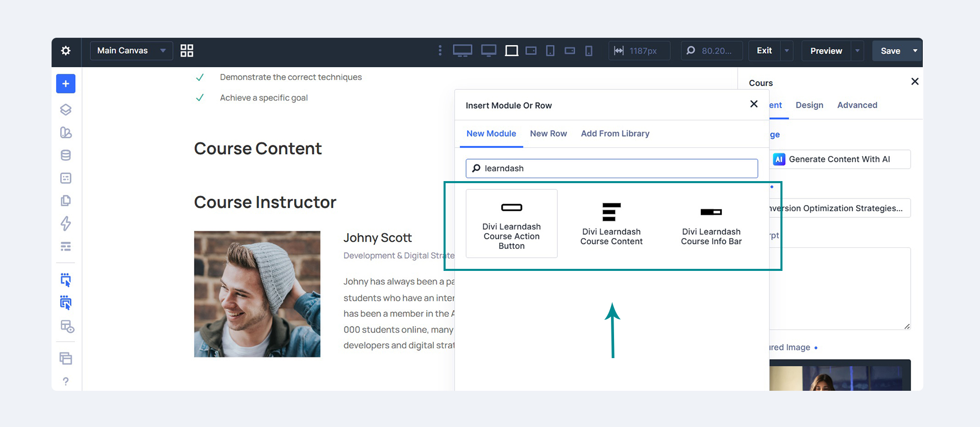Click the learndash module search field
This screenshot has width=980, height=427.
pos(611,168)
